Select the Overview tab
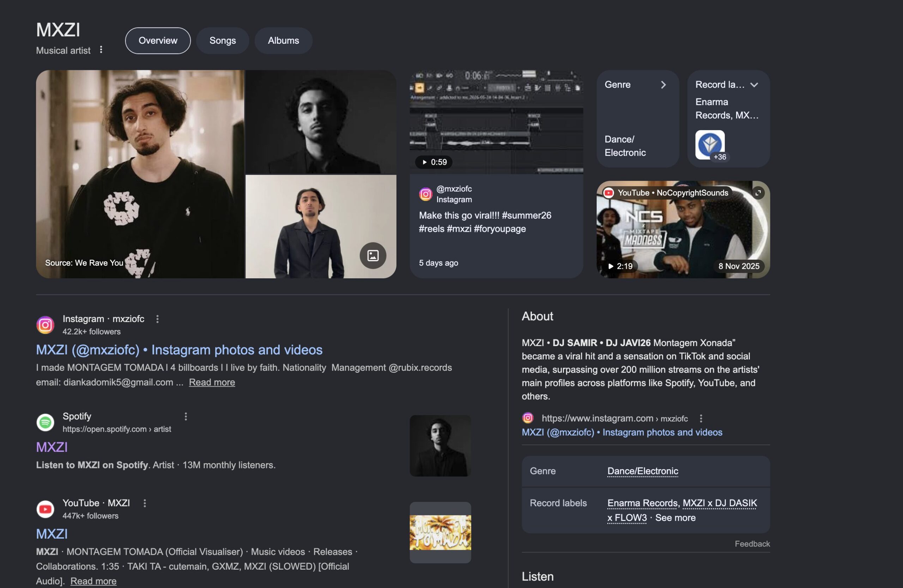The height and width of the screenshot is (588, 903). pyautogui.click(x=158, y=41)
